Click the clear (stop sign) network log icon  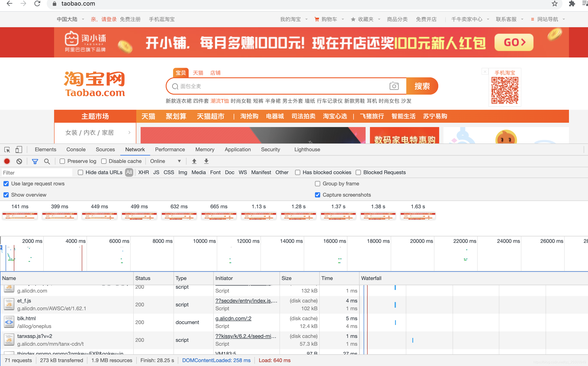[x=19, y=161]
